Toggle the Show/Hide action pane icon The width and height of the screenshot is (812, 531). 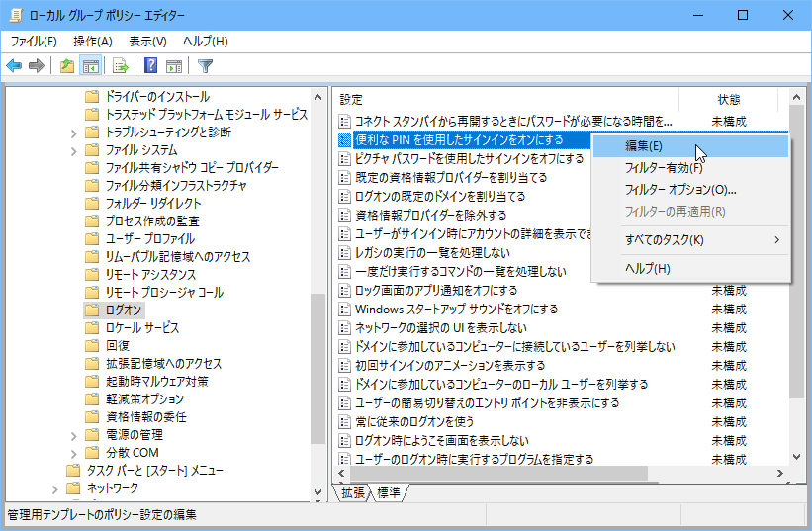[174, 65]
